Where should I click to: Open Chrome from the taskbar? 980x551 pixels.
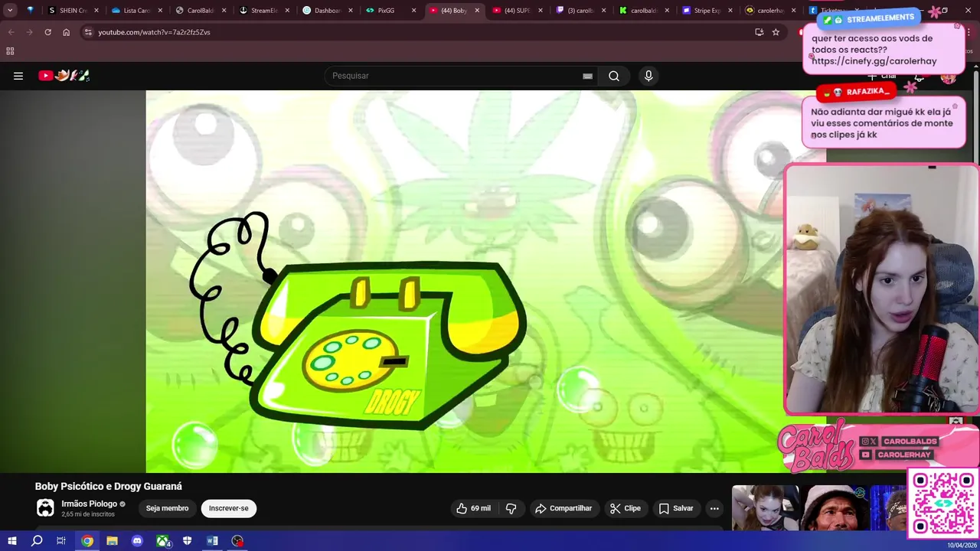point(87,541)
